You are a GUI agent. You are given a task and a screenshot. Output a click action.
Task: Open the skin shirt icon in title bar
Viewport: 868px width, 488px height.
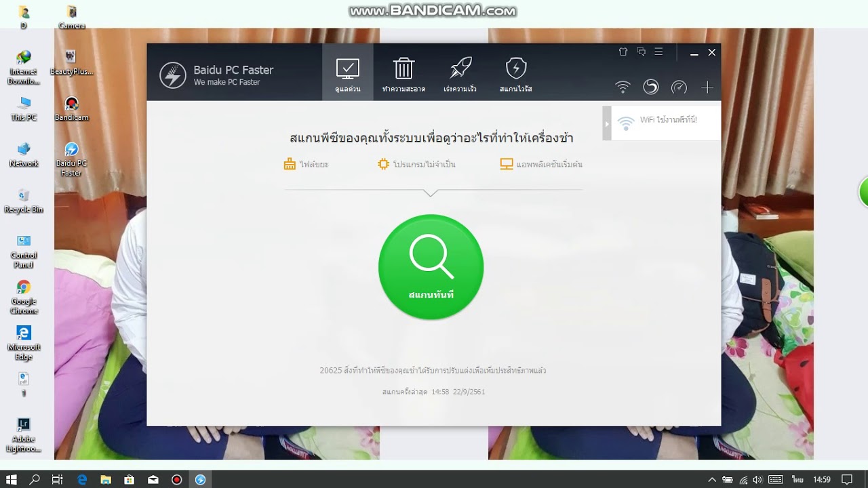pyautogui.click(x=623, y=52)
